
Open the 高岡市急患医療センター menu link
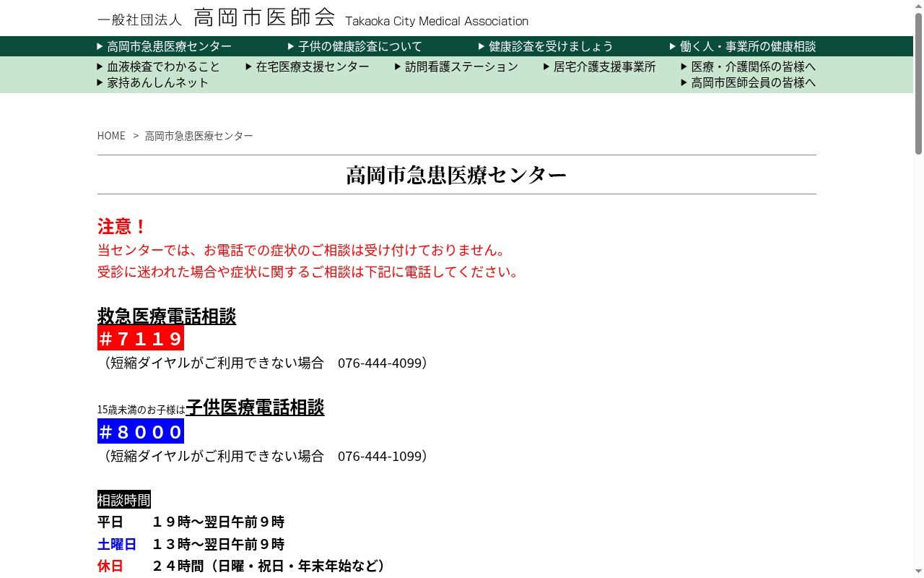click(165, 46)
